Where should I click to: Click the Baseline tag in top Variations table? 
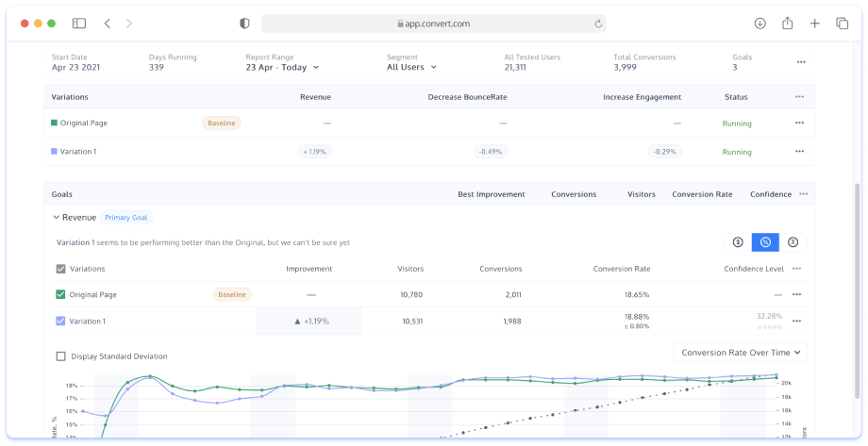click(222, 123)
